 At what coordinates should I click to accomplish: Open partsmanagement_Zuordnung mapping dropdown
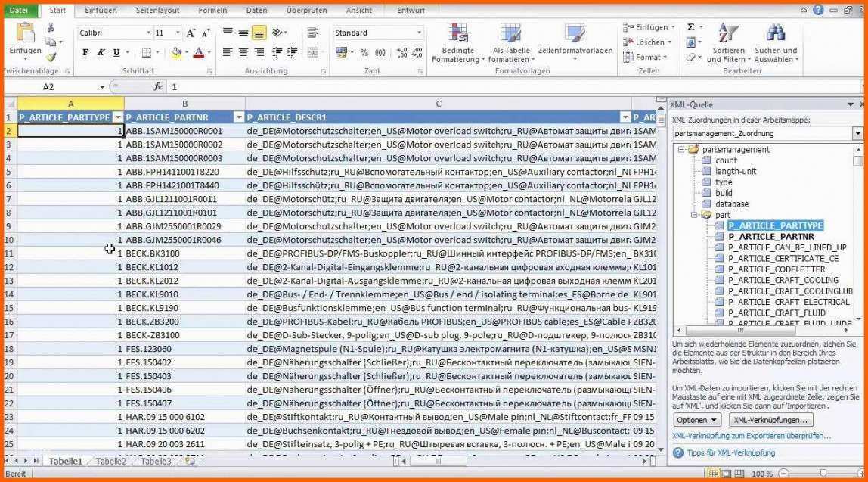pos(857,133)
